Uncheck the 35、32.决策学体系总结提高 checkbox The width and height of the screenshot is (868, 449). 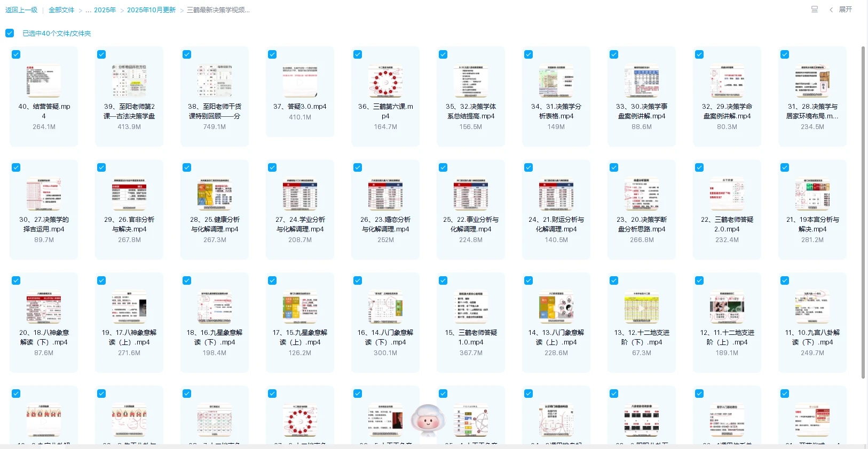click(443, 54)
